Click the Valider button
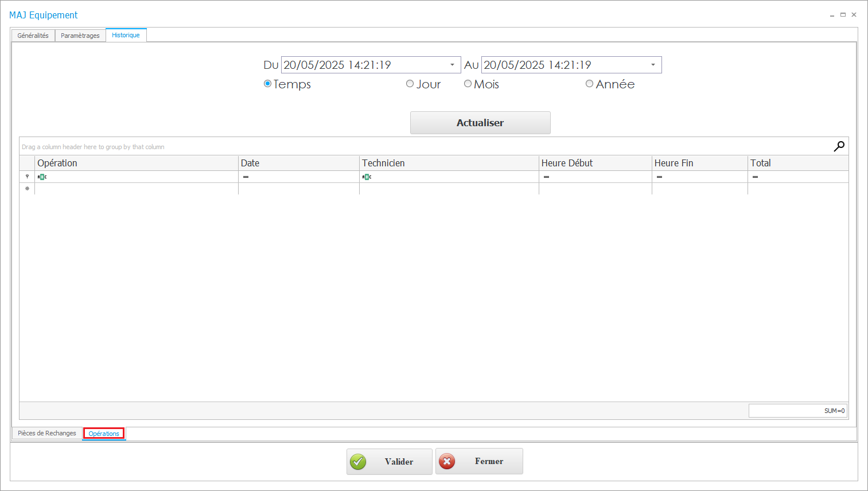Image resolution: width=868 pixels, height=491 pixels. point(389,462)
